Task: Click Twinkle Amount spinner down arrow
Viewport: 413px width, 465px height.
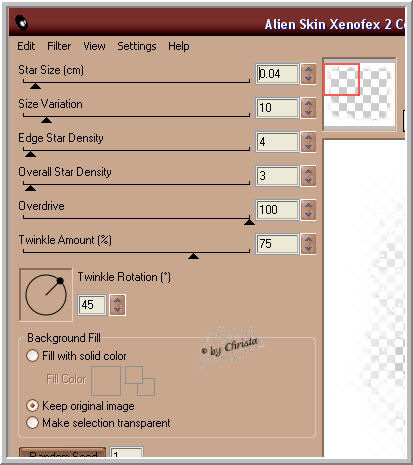Action: [x=308, y=249]
